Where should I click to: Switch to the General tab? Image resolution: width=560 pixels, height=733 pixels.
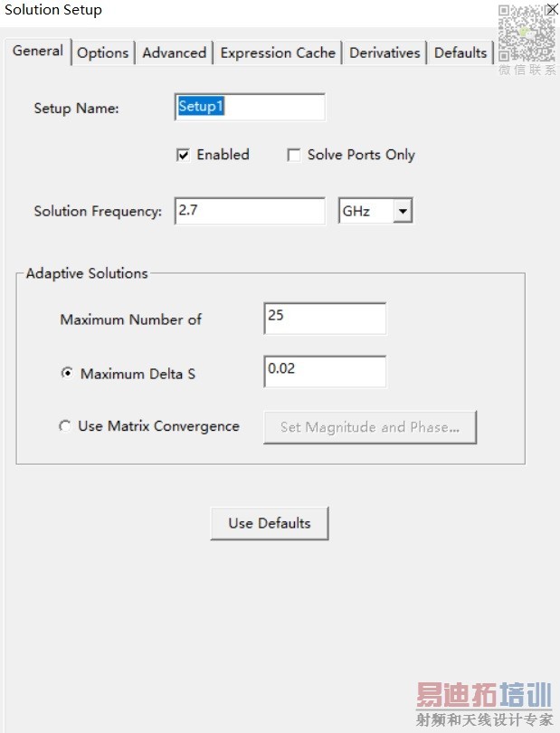tap(38, 51)
